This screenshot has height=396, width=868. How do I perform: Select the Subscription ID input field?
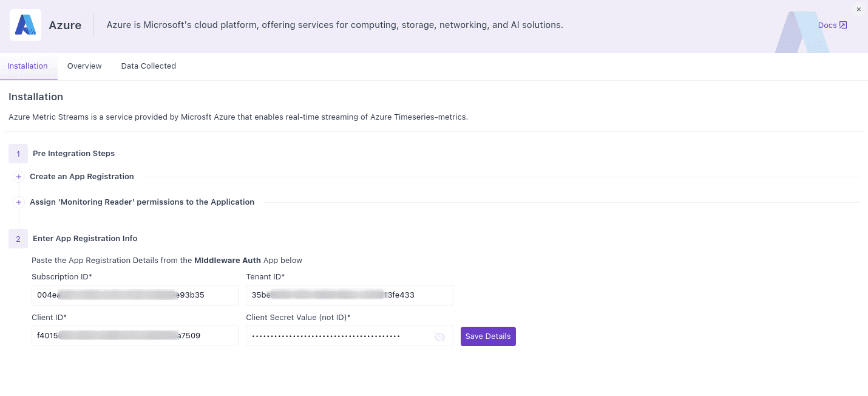coord(135,295)
